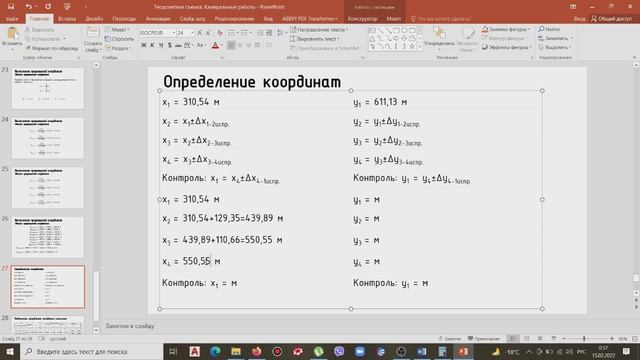This screenshot has height=360, width=640.
Task: Select the oval shape in the shapes gallery
Action: pos(404,31)
